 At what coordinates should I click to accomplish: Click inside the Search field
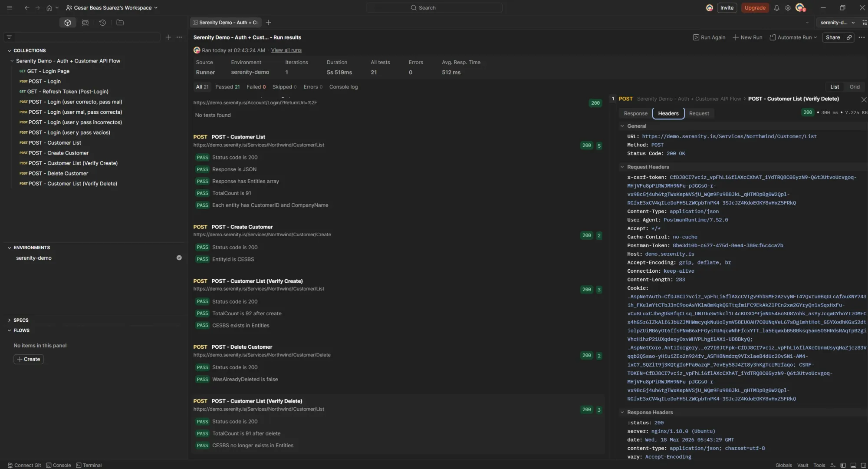click(433, 8)
